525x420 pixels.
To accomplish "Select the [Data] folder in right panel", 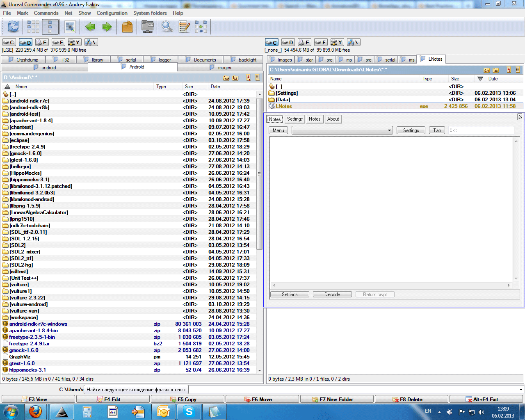I will 395,100.
